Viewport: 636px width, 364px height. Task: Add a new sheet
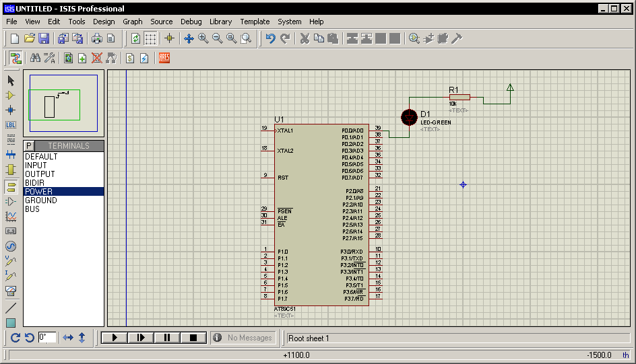coord(82,58)
